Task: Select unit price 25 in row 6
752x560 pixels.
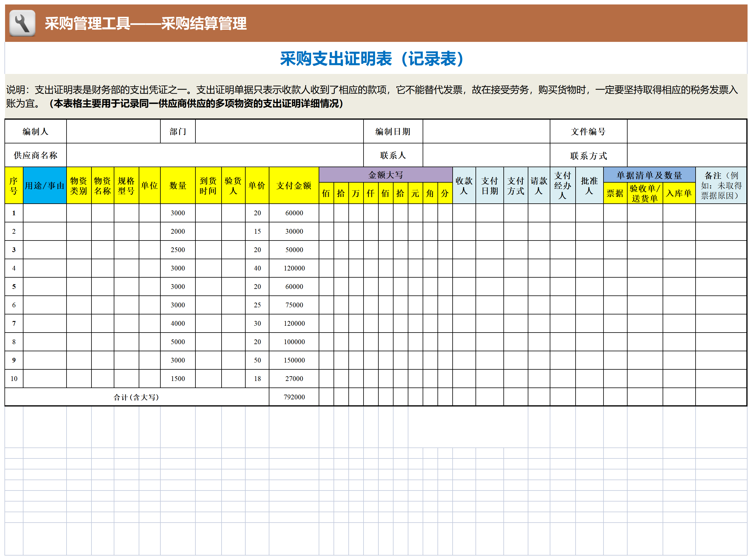Action: tap(257, 305)
